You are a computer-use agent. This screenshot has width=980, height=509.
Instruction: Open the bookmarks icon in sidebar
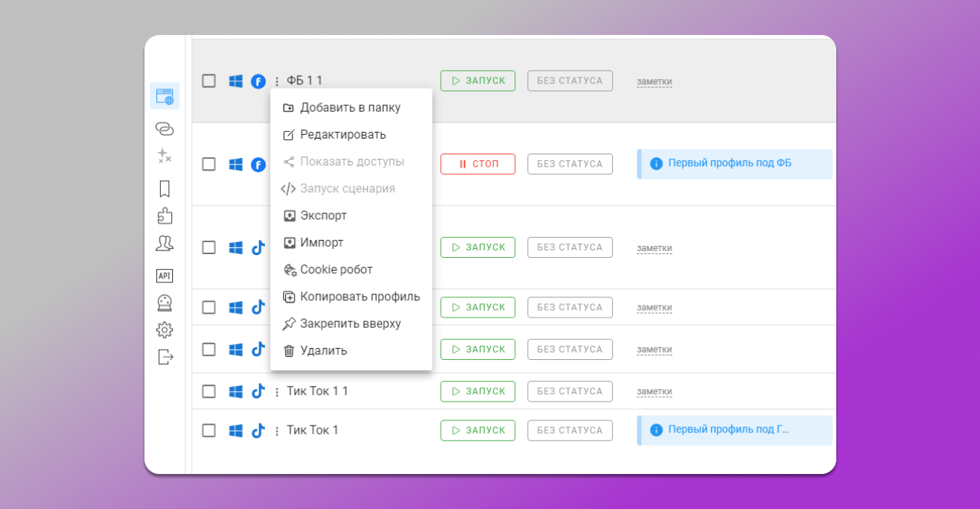tap(165, 189)
